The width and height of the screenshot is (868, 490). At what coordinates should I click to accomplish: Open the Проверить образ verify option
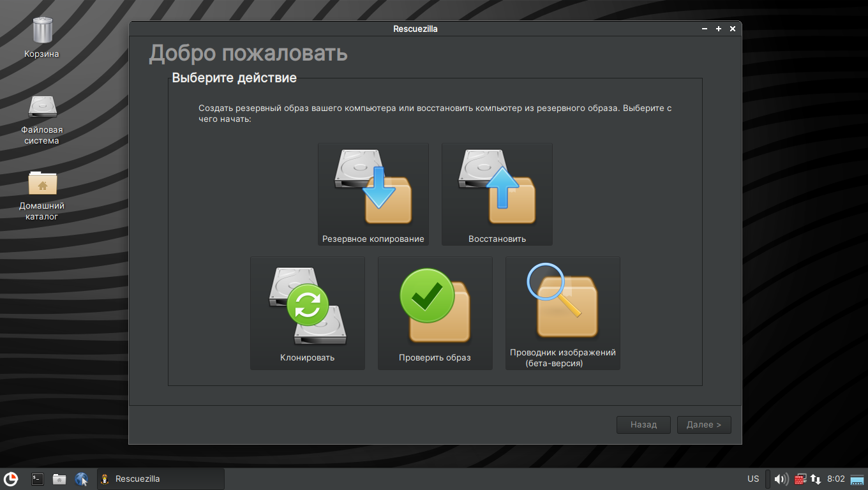click(435, 313)
